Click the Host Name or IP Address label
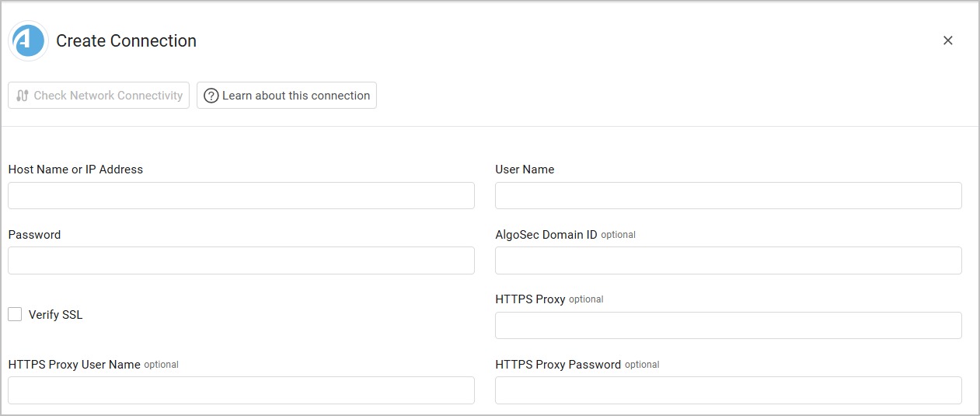 pos(75,170)
